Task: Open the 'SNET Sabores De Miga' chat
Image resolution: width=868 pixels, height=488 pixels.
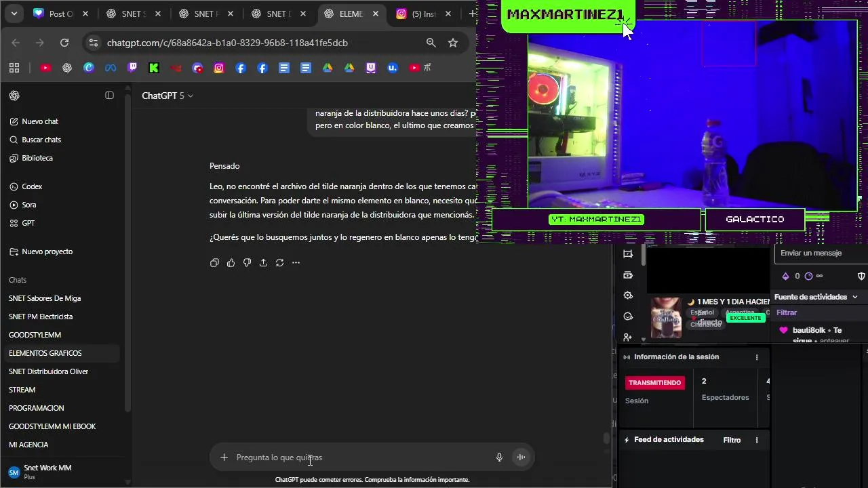Action: [x=45, y=298]
